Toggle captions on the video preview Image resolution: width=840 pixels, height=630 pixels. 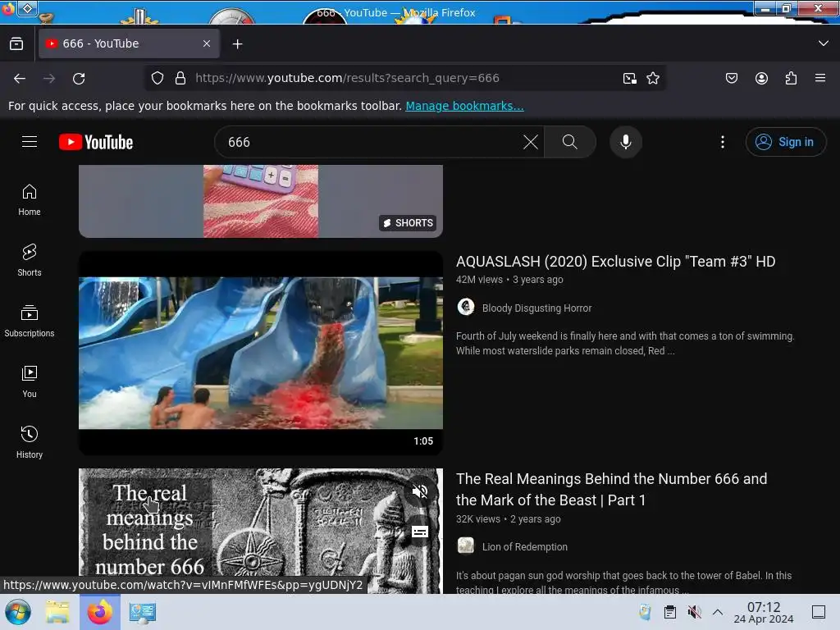[x=419, y=532]
